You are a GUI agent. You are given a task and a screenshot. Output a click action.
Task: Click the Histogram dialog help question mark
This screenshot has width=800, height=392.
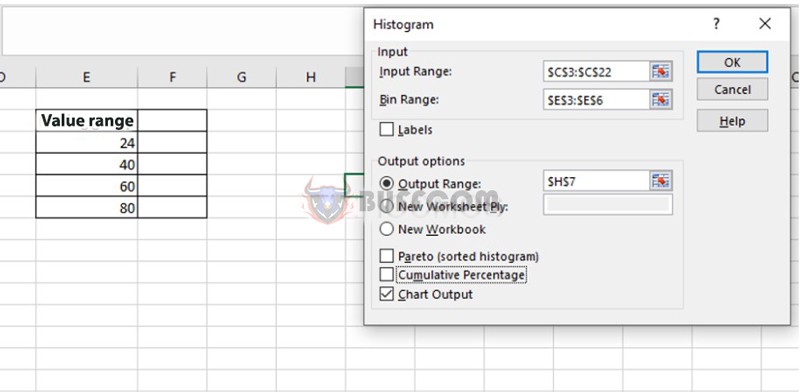pyautogui.click(x=717, y=24)
